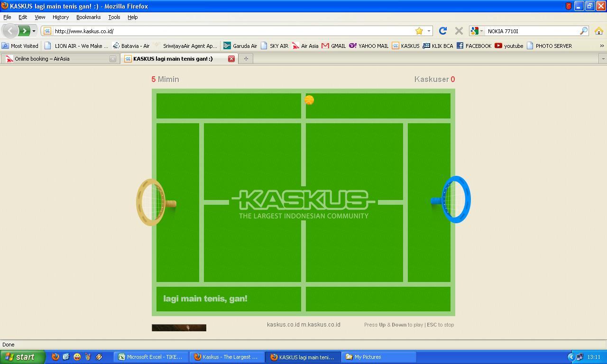Open the Windows Start menu

(x=22, y=357)
